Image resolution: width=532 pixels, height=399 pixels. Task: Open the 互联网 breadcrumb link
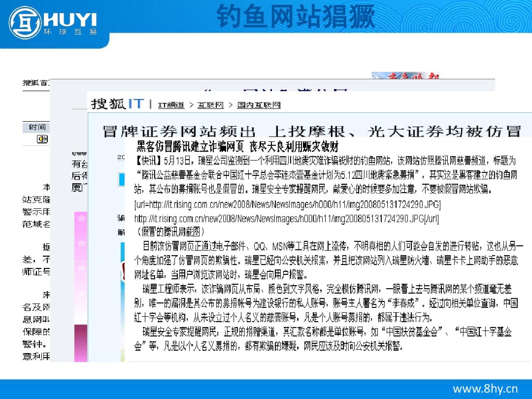tap(210, 105)
